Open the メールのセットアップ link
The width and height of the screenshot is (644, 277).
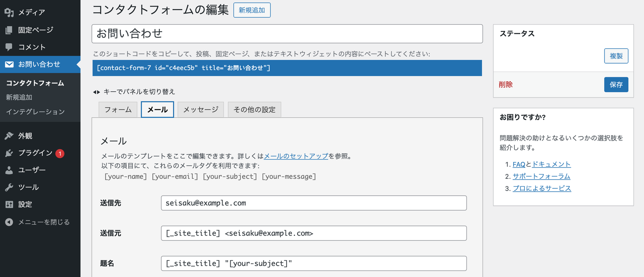[296, 156]
